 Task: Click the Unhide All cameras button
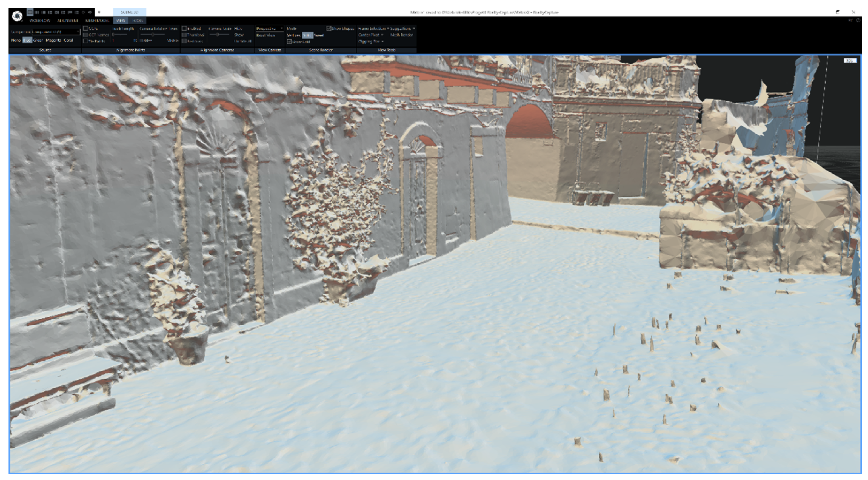tap(242, 41)
